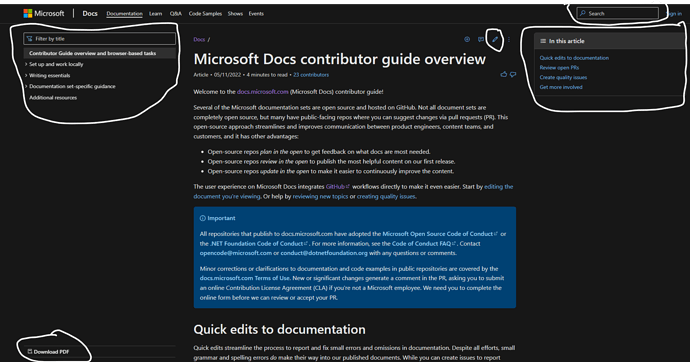Click the Search box in the header
Screen dimensions: 690x362
[x=618, y=14]
